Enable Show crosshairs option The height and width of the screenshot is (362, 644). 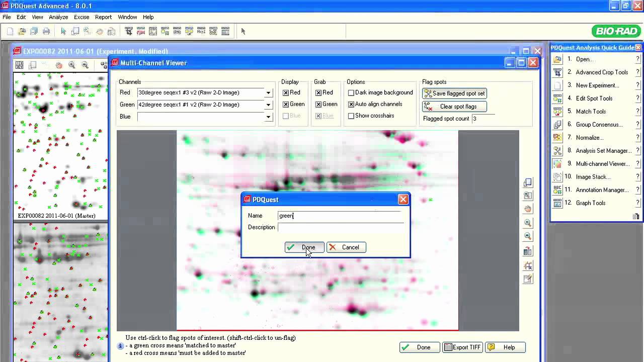point(351,116)
